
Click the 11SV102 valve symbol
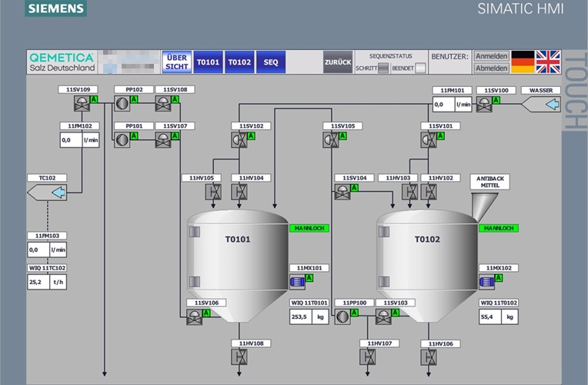[x=239, y=139]
